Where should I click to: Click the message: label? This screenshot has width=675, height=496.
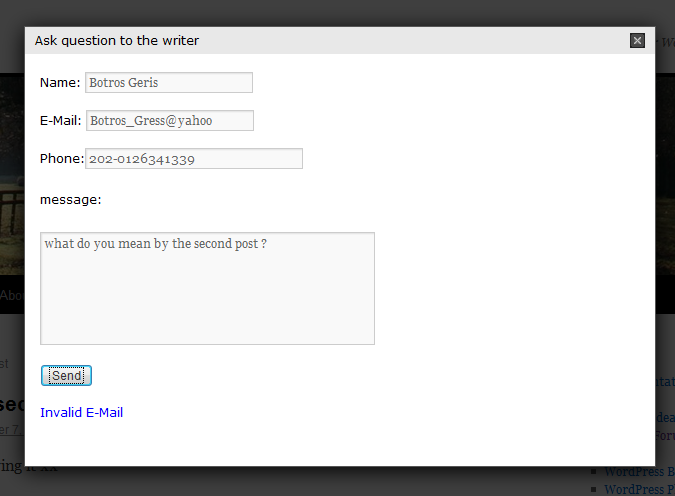point(71,200)
